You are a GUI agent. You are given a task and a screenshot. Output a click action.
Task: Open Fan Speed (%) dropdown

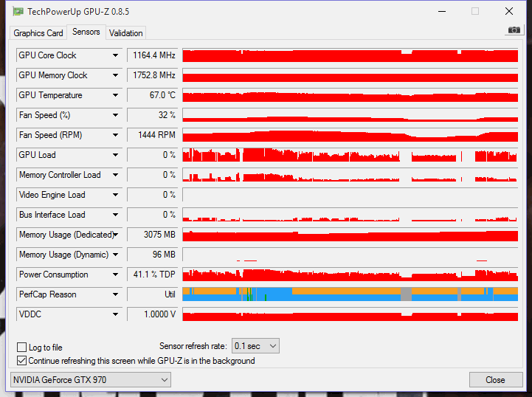pyautogui.click(x=115, y=115)
